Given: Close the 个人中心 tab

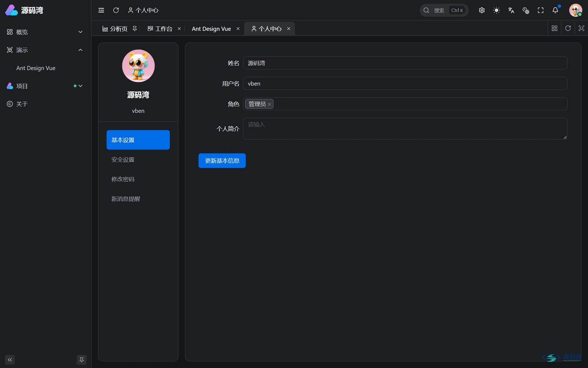Looking at the screenshot, I should pyautogui.click(x=289, y=29).
